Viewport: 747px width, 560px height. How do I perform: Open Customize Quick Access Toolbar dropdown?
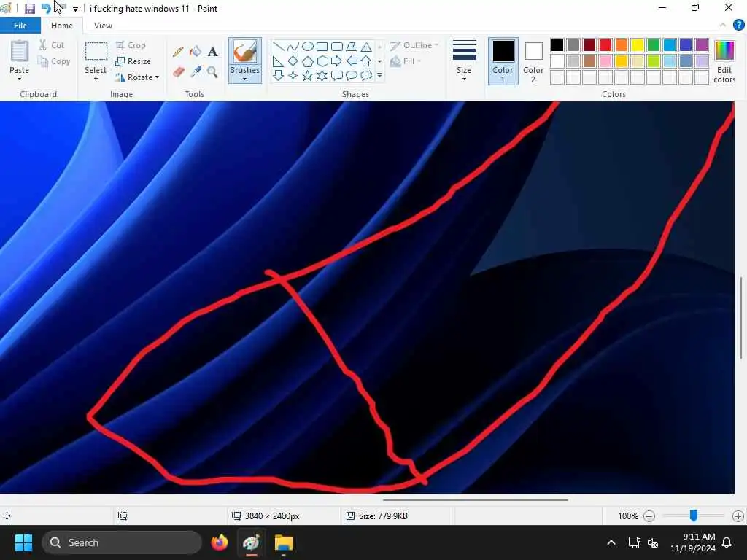tap(75, 9)
